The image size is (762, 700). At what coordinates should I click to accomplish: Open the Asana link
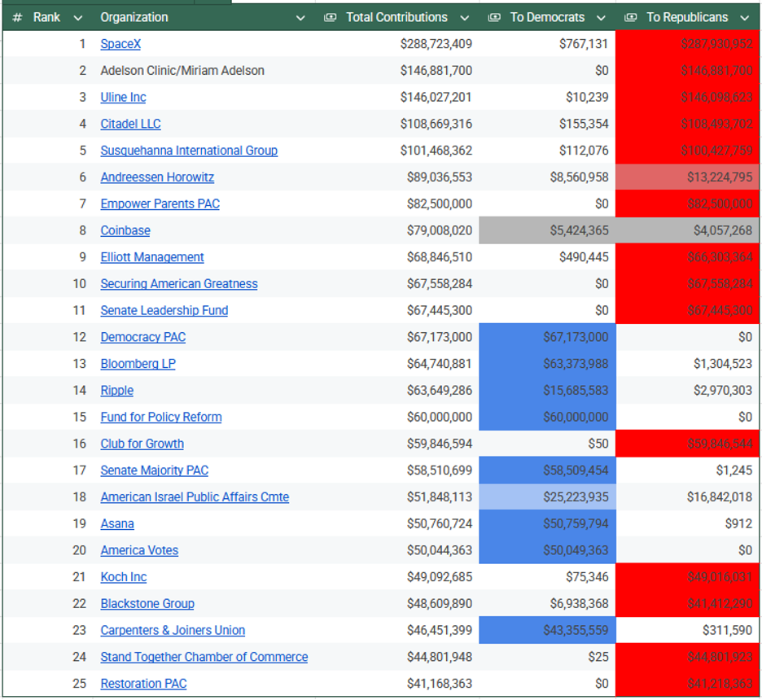[117, 524]
